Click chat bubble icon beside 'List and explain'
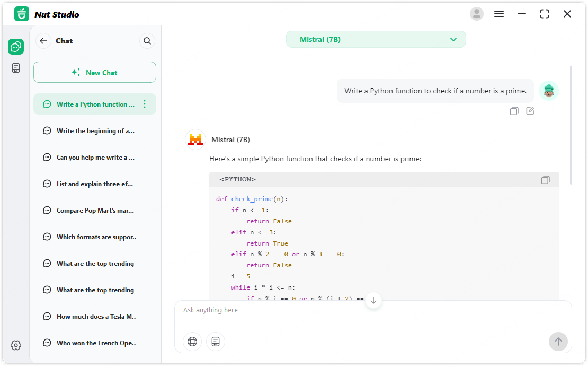 pos(47,184)
